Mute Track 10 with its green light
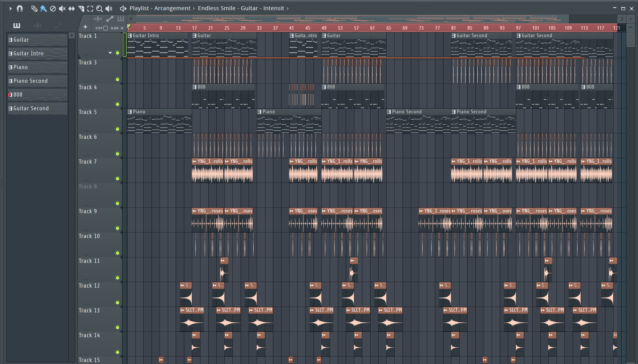Image resolution: width=638 pixels, height=364 pixels. pos(117,253)
